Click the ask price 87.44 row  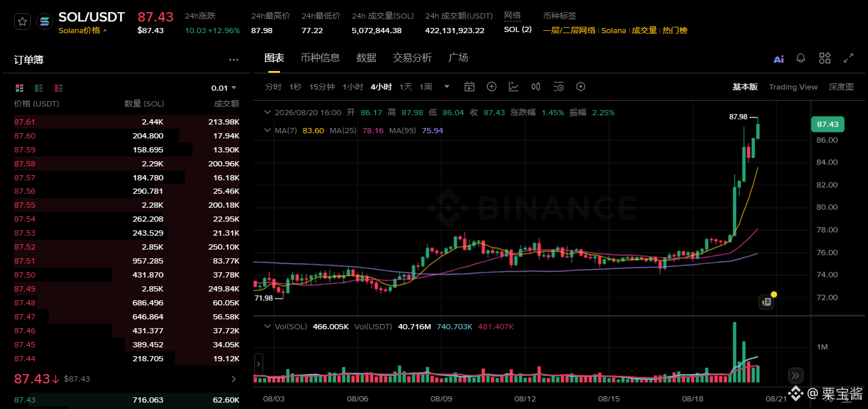pyautogui.click(x=126, y=358)
